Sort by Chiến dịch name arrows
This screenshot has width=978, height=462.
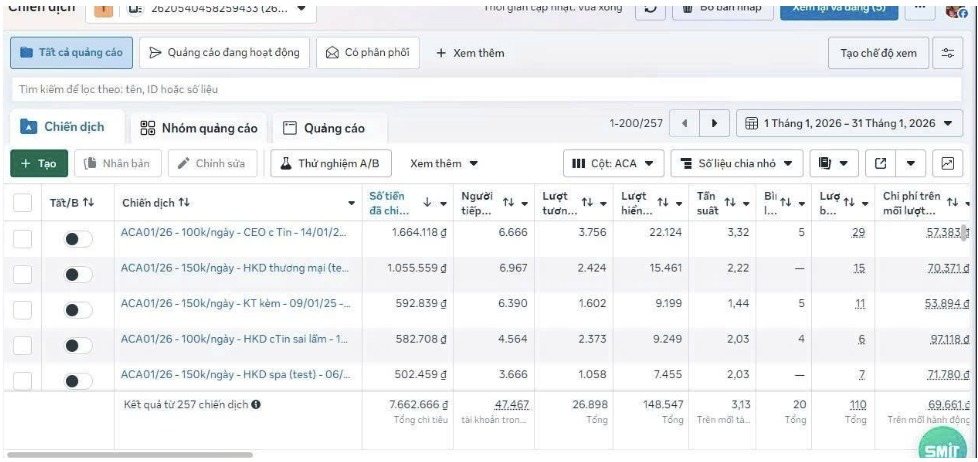183,203
